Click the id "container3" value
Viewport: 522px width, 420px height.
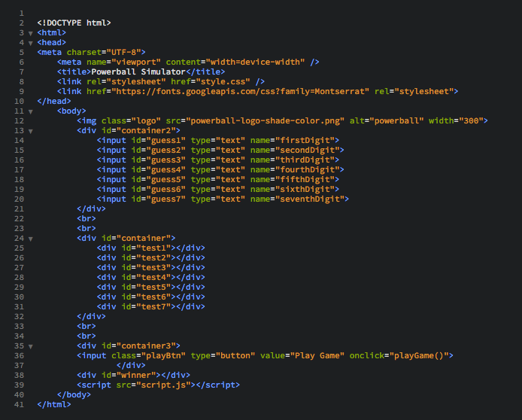pos(146,346)
